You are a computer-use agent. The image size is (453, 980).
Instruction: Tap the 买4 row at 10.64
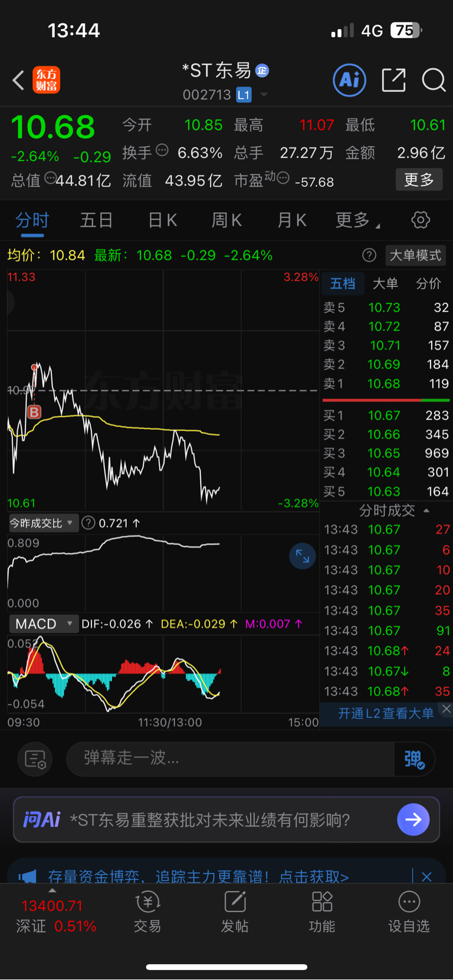tap(386, 472)
